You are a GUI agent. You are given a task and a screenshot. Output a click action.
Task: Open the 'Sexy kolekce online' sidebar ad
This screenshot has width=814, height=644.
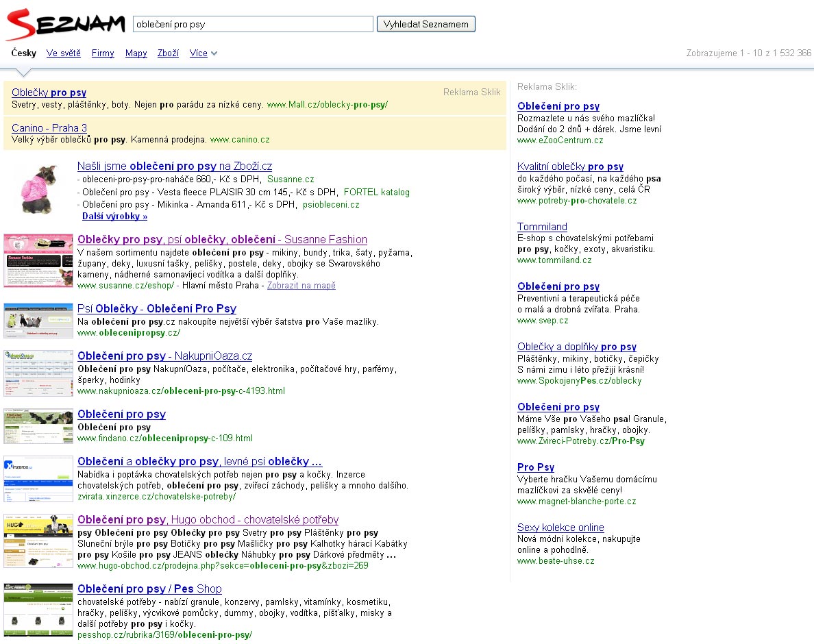[560, 528]
